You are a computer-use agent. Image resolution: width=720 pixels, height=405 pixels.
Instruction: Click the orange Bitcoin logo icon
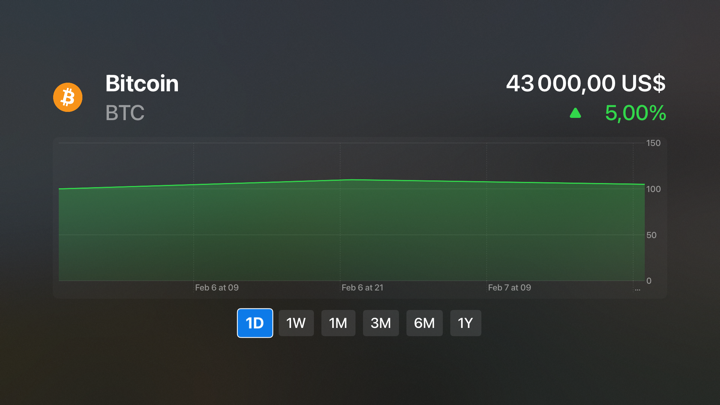pyautogui.click(x=68, y=97)
